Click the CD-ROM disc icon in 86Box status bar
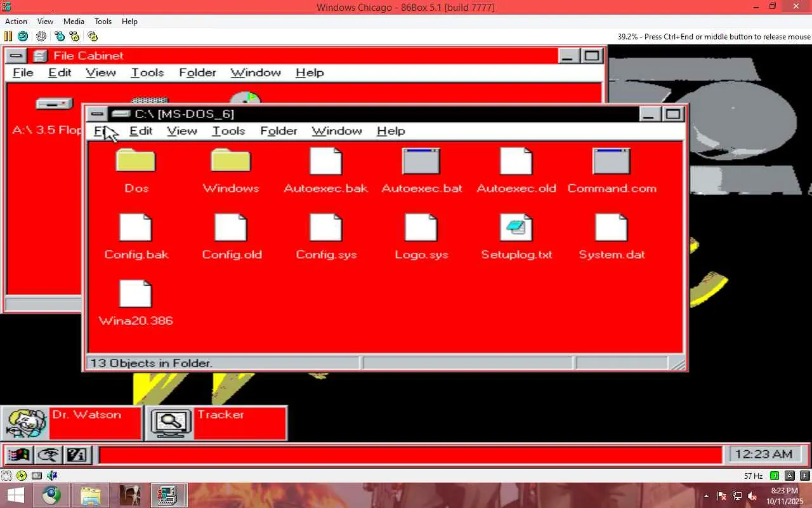This screenshot has height=508, width=812. 22,476
